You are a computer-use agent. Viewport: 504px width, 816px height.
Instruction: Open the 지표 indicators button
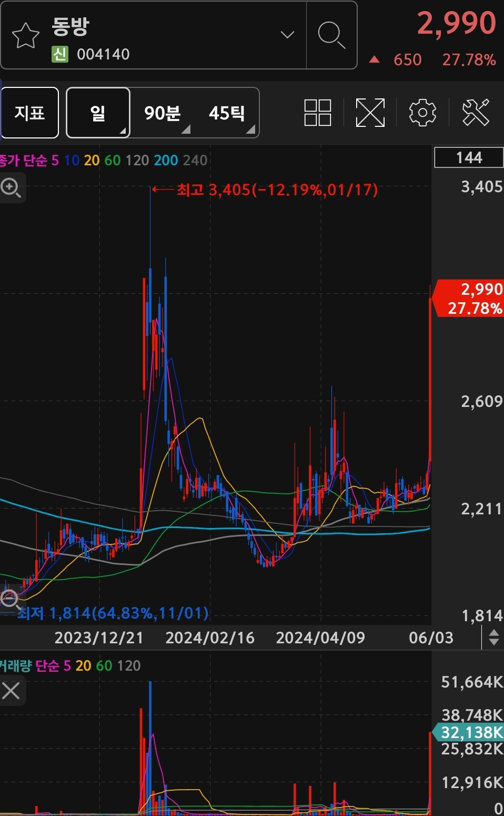tap(29, 113)
